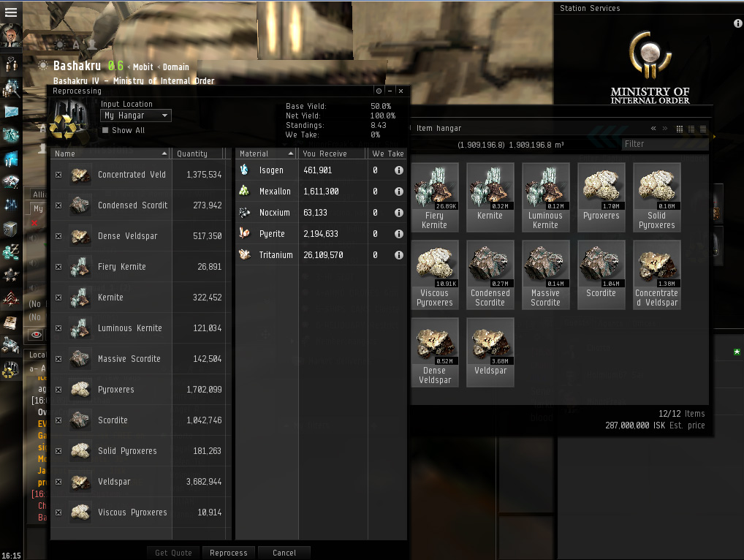Uncheck Viscous Pyroxeres row box
Viewport: 744px width, 560px height.
58,512
